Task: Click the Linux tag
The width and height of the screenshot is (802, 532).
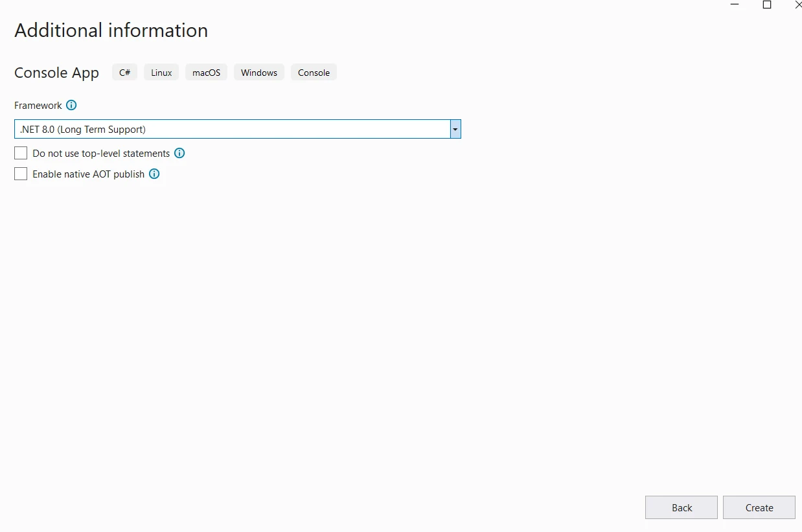Action: [161, 73]
